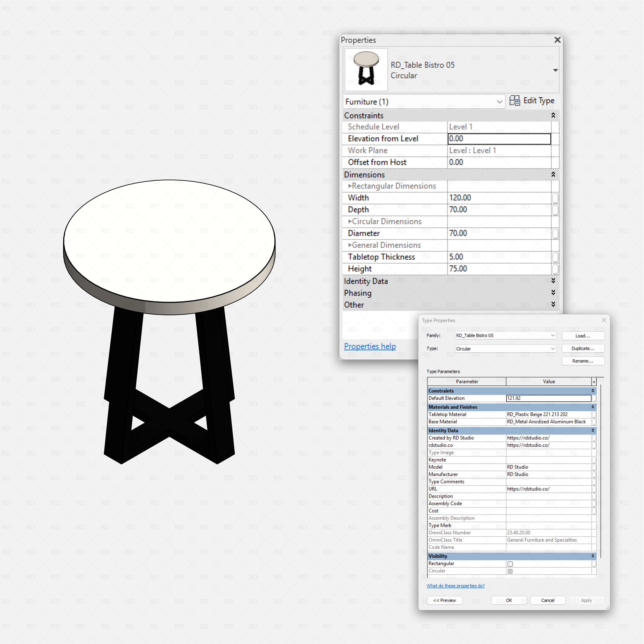Click the RD_Table Bistro 05 type thumbnail
The height and width of the screenshot is (644, 644).
click(366, 69)
